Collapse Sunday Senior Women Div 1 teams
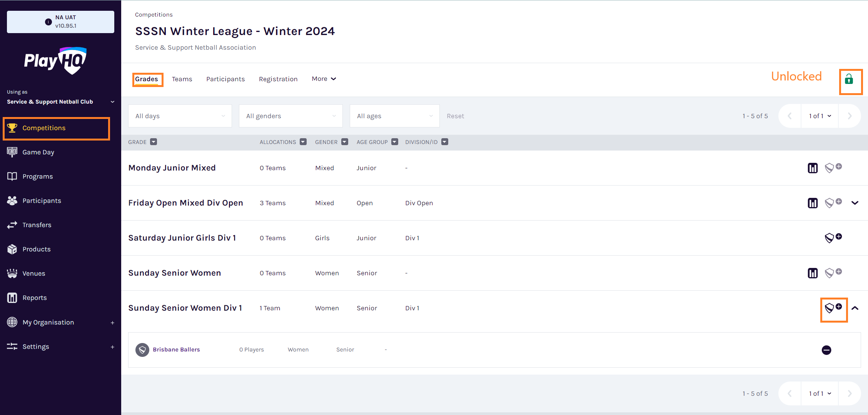This screenshot has width=868, height=415. point(855,308)
